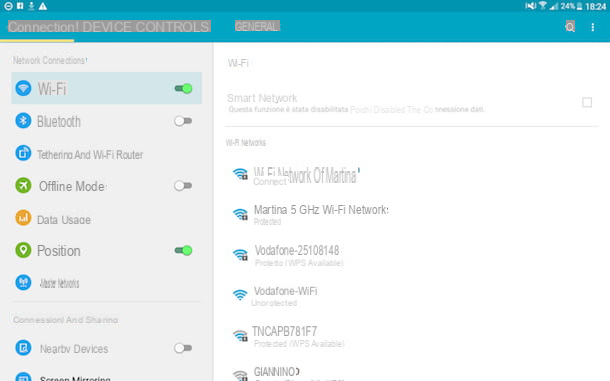Open the Screen Mirroring entry
The width and height of the screenshot is (610, 381).
coord(106,376)
